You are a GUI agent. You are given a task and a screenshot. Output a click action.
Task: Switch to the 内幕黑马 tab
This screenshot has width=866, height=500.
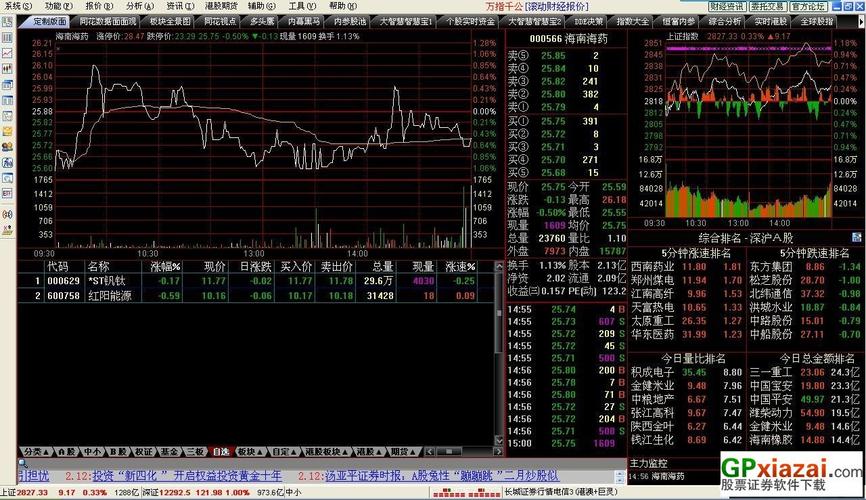point(304,22)
